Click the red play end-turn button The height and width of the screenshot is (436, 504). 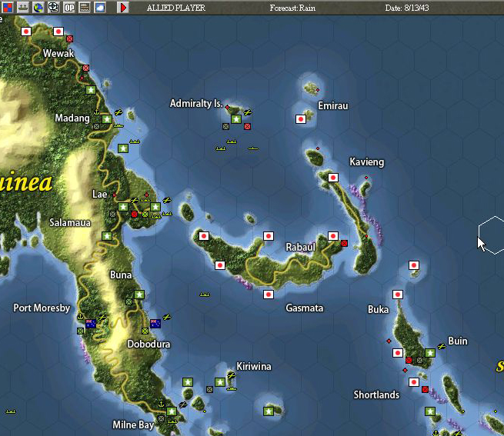[123, 7]
